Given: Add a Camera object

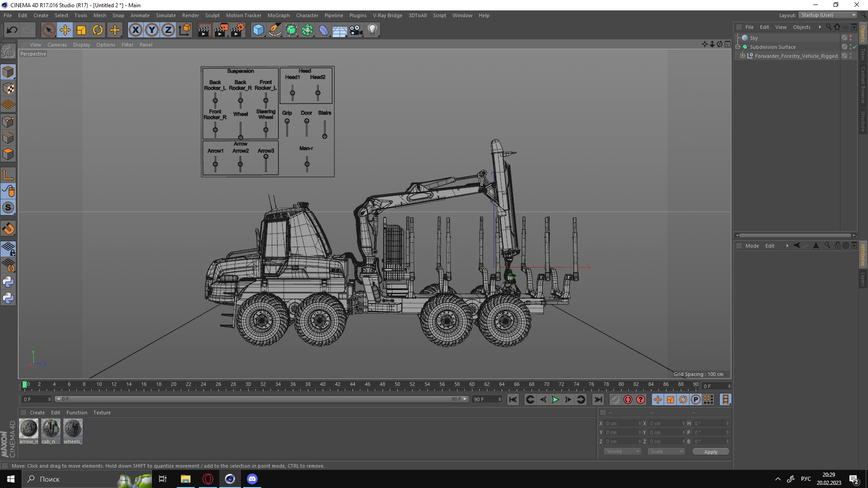Looking at the screenshot, I should [x=356, y=30].
